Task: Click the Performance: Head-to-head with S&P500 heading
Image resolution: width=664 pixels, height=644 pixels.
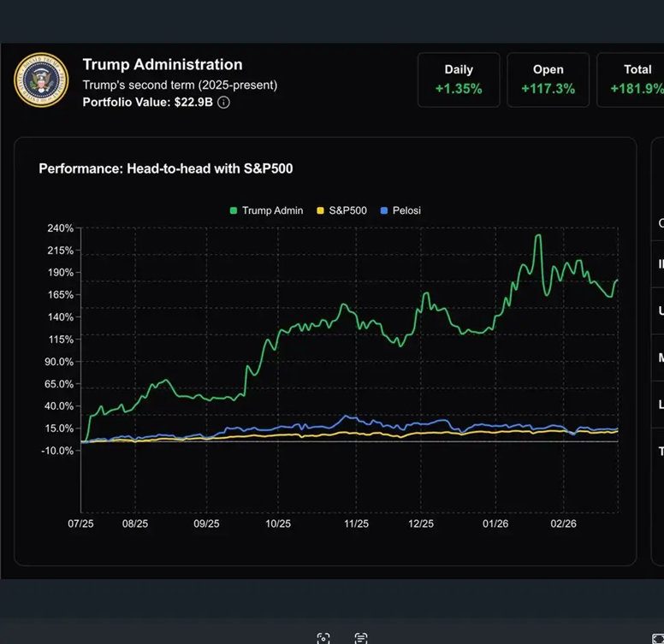Action: 166,168
